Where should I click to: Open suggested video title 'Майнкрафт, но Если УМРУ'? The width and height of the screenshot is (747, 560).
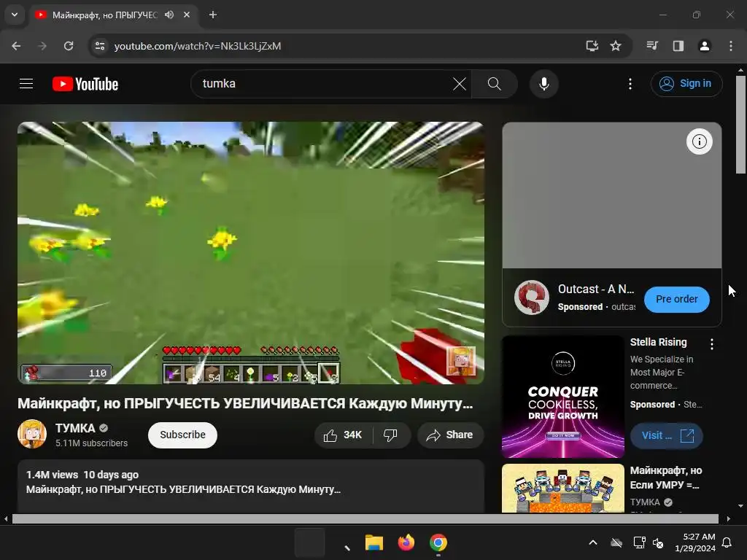click(665, 478)
